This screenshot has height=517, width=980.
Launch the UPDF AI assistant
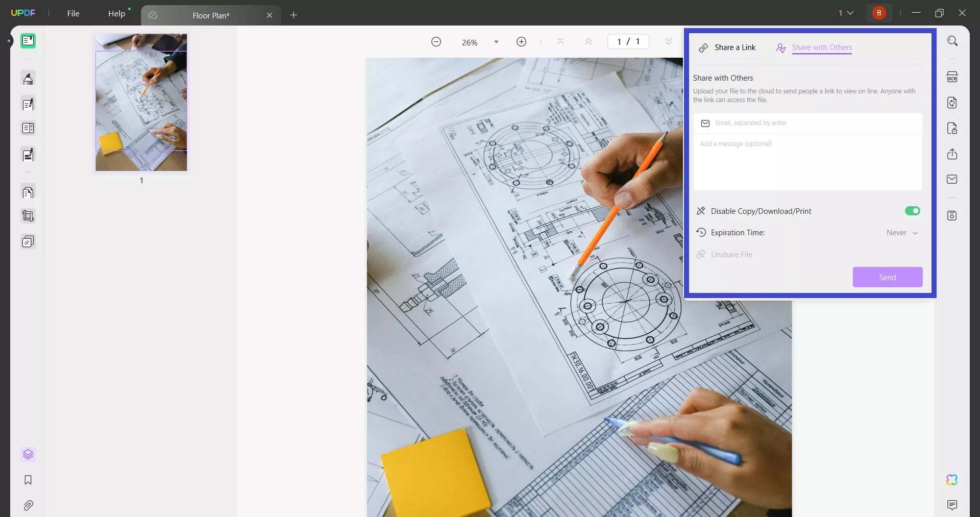coord(952,479)
